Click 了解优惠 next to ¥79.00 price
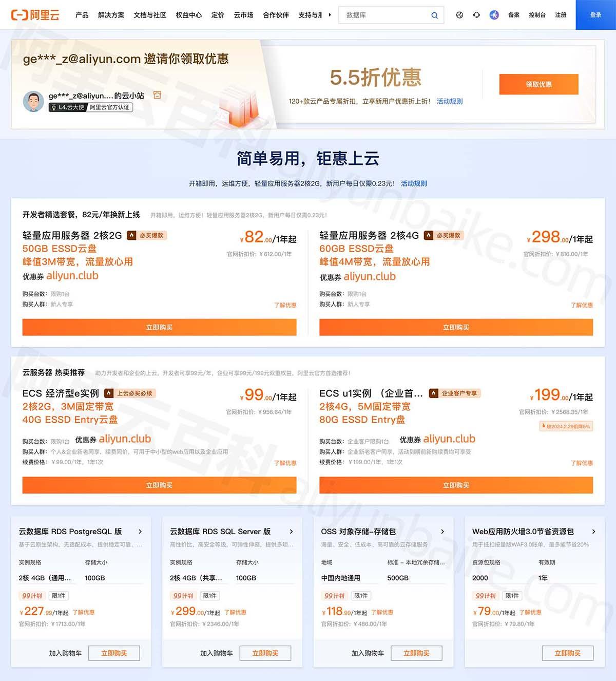Image resolution: width=616 pixels, height=681 pixels. coord(530,612)
